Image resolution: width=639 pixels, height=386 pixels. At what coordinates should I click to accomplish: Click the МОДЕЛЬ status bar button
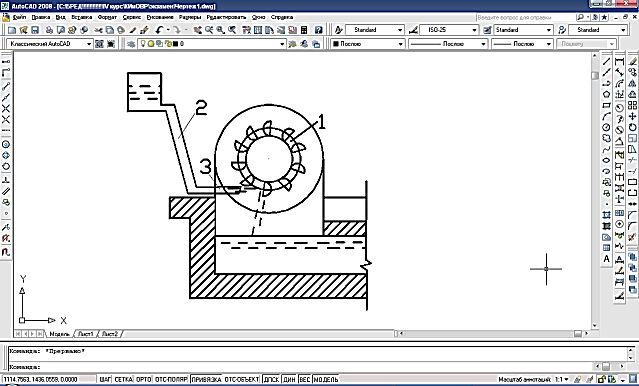[x=326, y=379]
